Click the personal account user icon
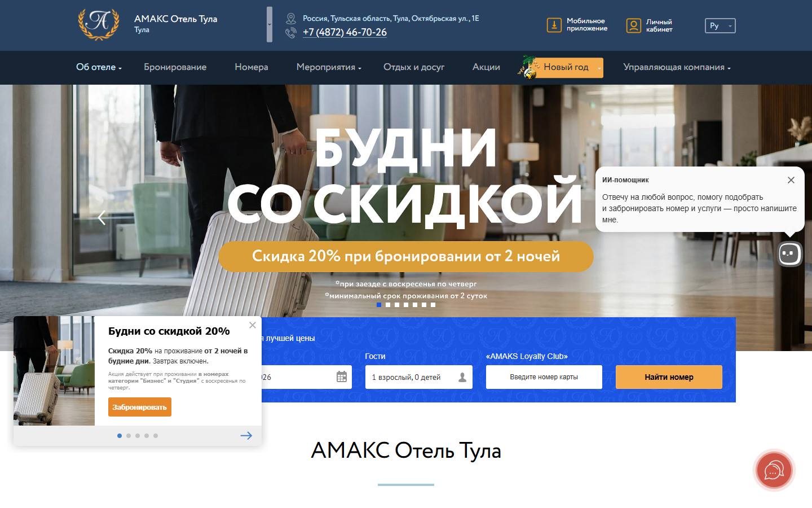Image resolution: width=812 pixels, height=508 pixels. tap(634, 25)
